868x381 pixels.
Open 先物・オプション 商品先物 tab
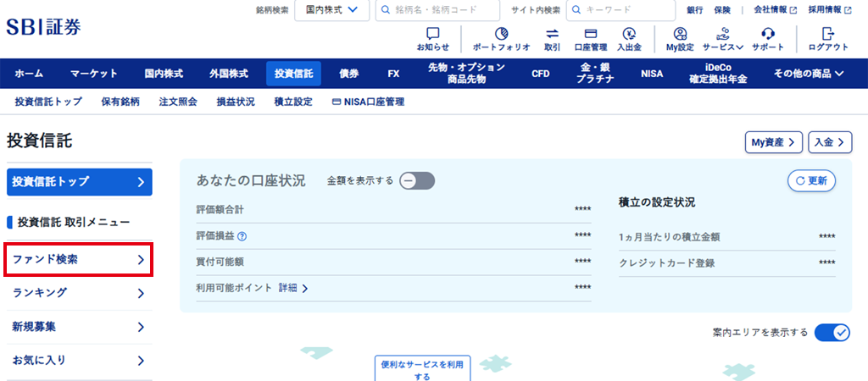(466, 74)
